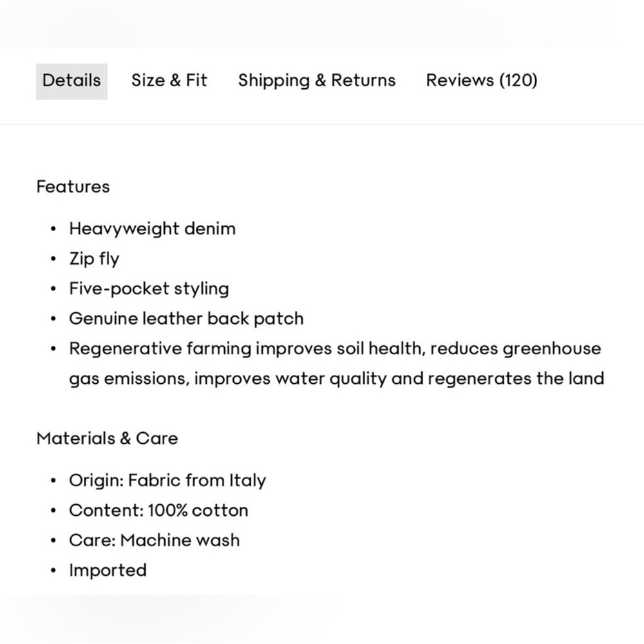644x644 pixels.
Task: Click the Features section heading
Action: click(73, 187)
